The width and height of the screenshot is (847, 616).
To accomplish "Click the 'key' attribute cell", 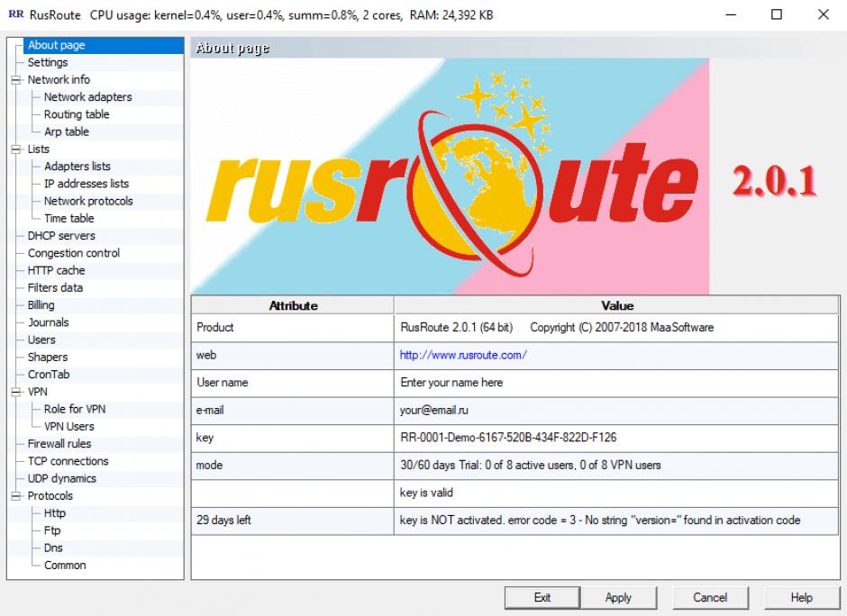I will 293,438.
